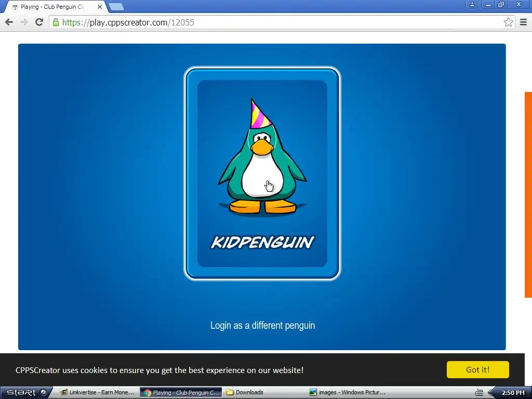This screenshot has width=532, height=399.
Task: Select the Kidpenguin penguin card
Action: click(262, 174)
